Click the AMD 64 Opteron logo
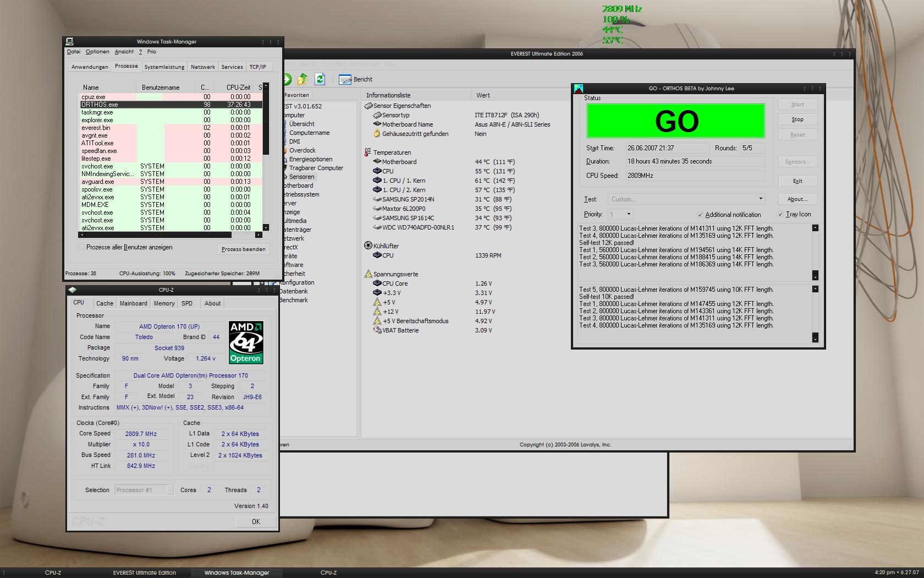The width and height of the screenshot is (924, 578). click(x=246, y=342)
